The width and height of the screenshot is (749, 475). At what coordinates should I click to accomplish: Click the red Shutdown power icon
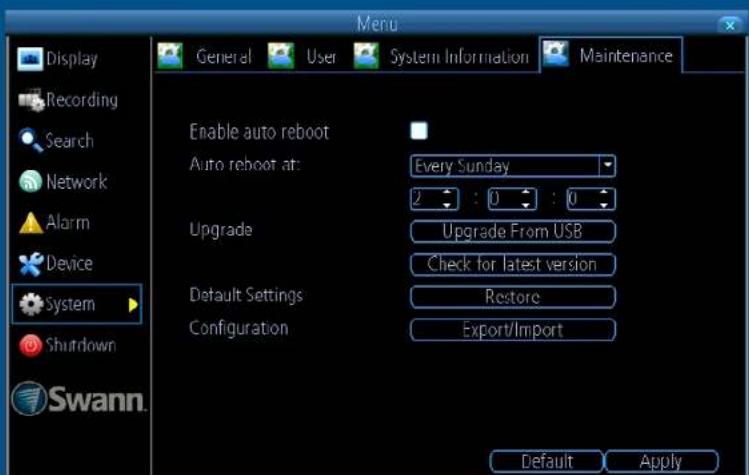tap(31, 345)
